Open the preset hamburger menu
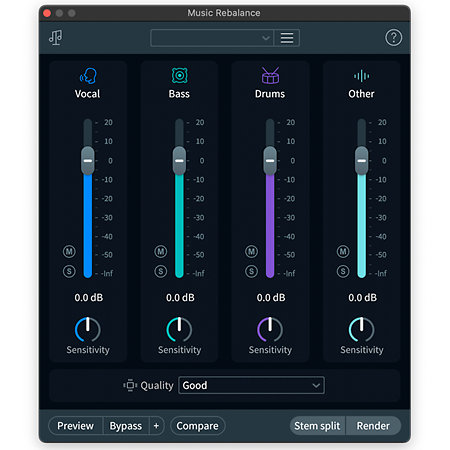Image resolution: width=450 pixels, height=450 pixels. pos(287,38)
